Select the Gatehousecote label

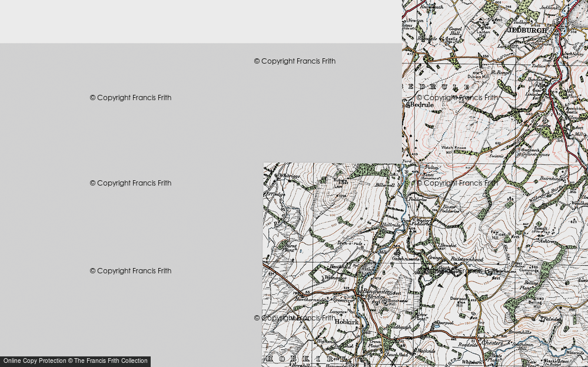click(x=406, y=259)
